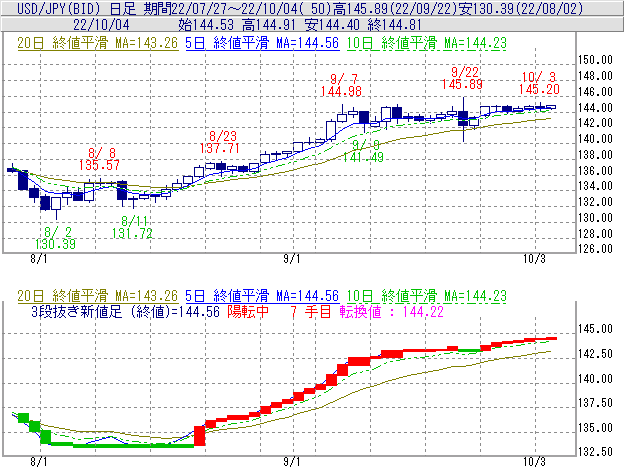Click the USD/JPY(BID) 日足 title text
The image size is (624, 475).
pyautogui.click(x=76, y=8)
